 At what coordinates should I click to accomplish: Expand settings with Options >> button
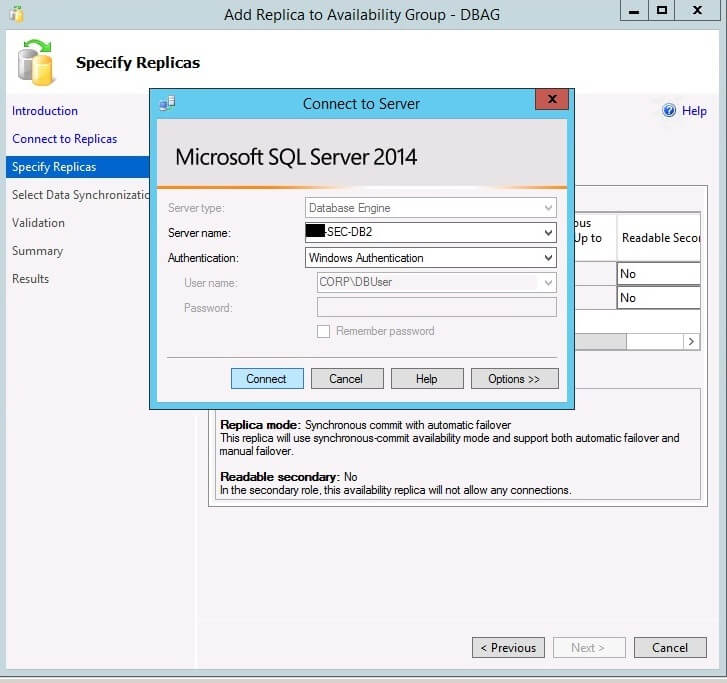pyautogui.click(x=514, y=379)
